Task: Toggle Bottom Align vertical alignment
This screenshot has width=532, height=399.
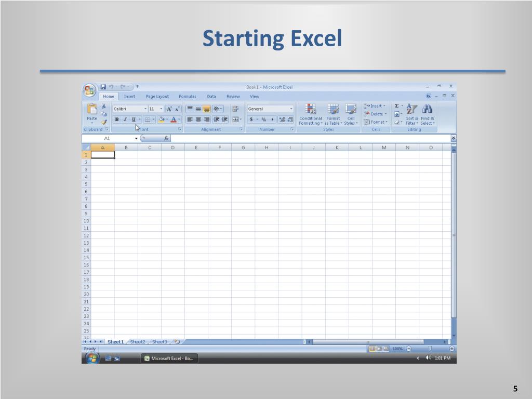Action: tap(207, 109)
